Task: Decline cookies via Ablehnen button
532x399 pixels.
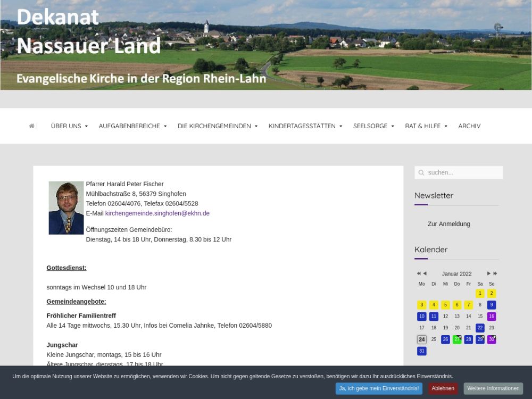Action: click(x=443, y=388)
